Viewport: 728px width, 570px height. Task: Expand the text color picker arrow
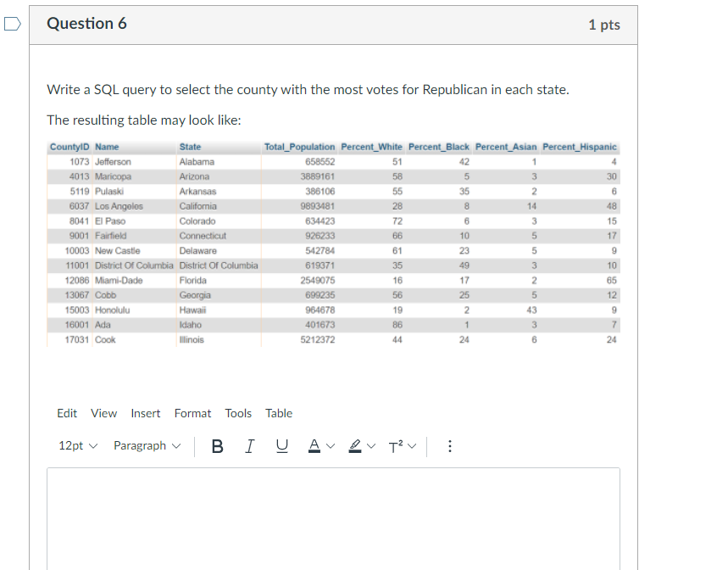point(331,446)
